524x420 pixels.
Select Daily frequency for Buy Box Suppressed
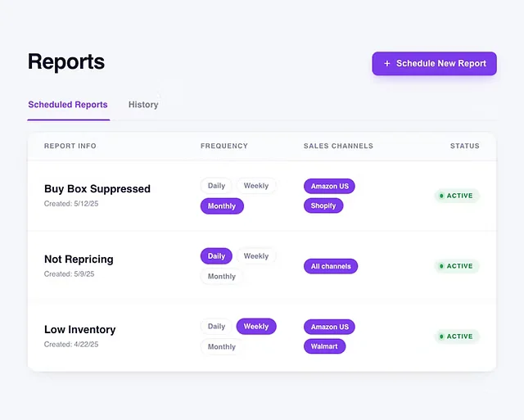click(216, 186)
